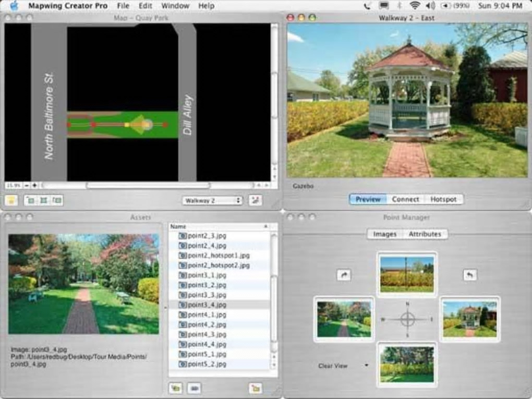Click the Apple menu icon
532x399 pixels.
14,6
